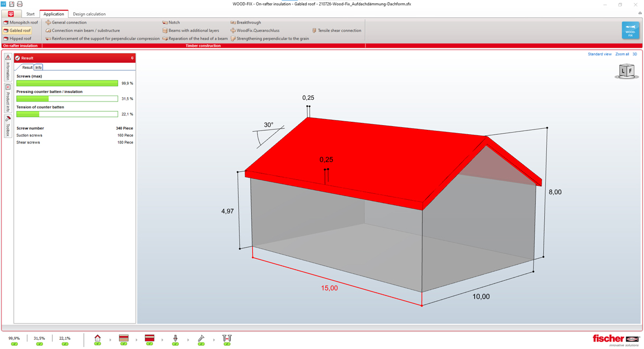Click the view orientation cube
This screenshot has width=644, height=349.
click(x=626, y=71)
